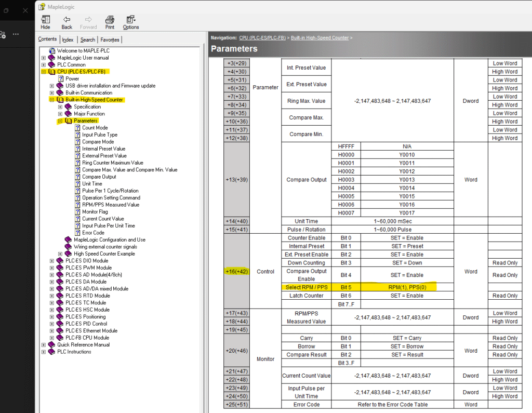Switch to the Search tab
Image resolution: width=532 pixels, height=413 pixels.
click(x=88, y=39)
